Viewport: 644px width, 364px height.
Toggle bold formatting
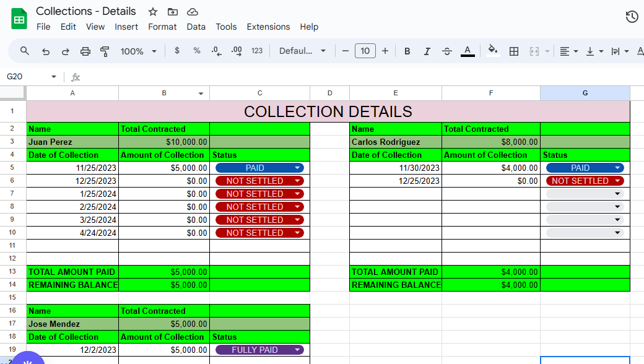407,51
